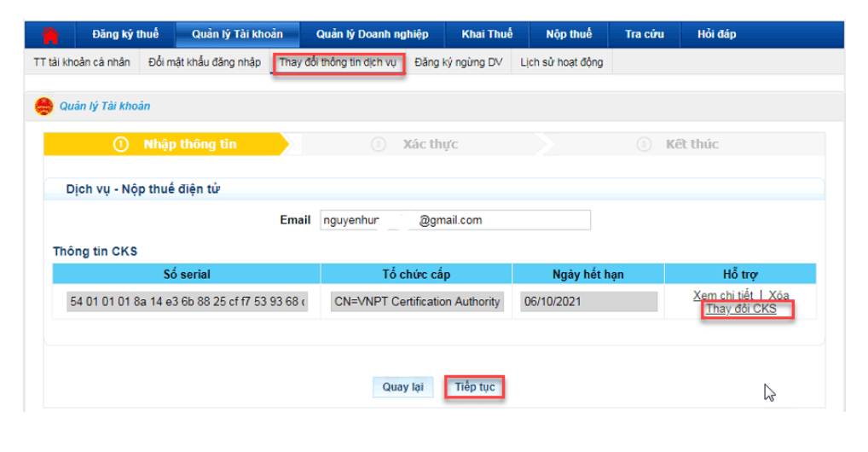The height and width of the screenshot is (452, 868).
Task: Open the Nộp thuế menu
Action: click(569, 34)
